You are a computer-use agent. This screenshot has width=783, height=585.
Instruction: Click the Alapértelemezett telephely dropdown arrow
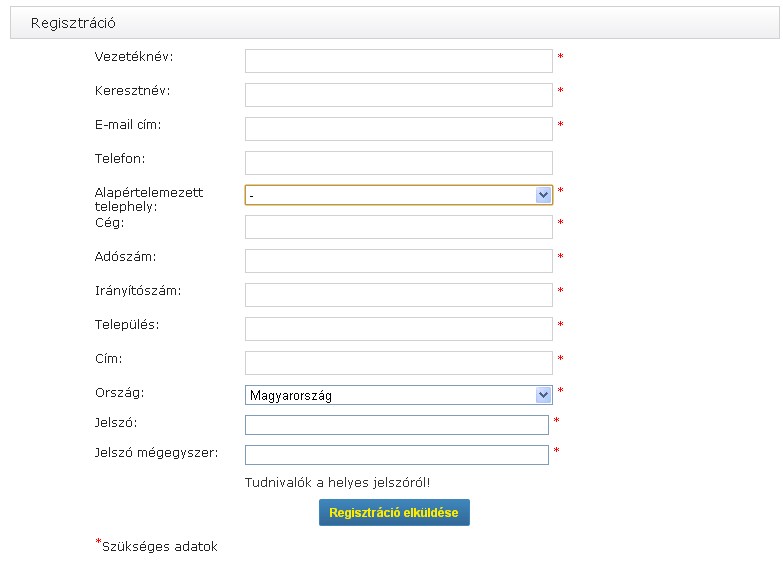543,195
